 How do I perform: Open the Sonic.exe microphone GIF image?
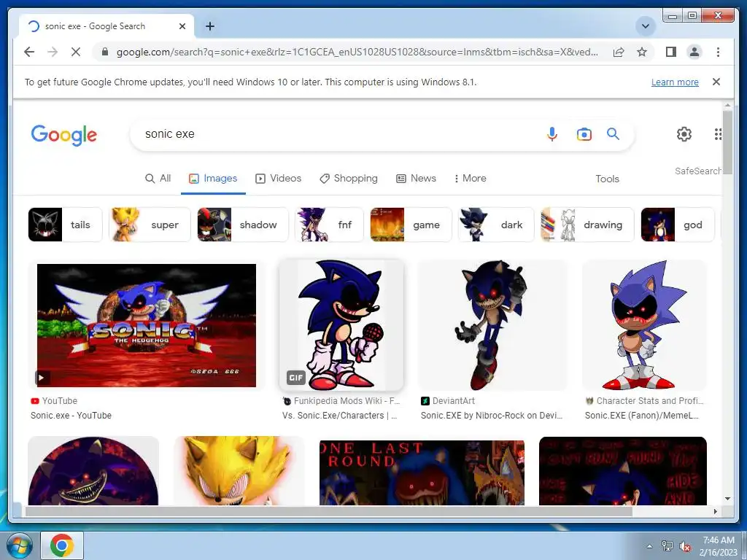click(341, 325)
